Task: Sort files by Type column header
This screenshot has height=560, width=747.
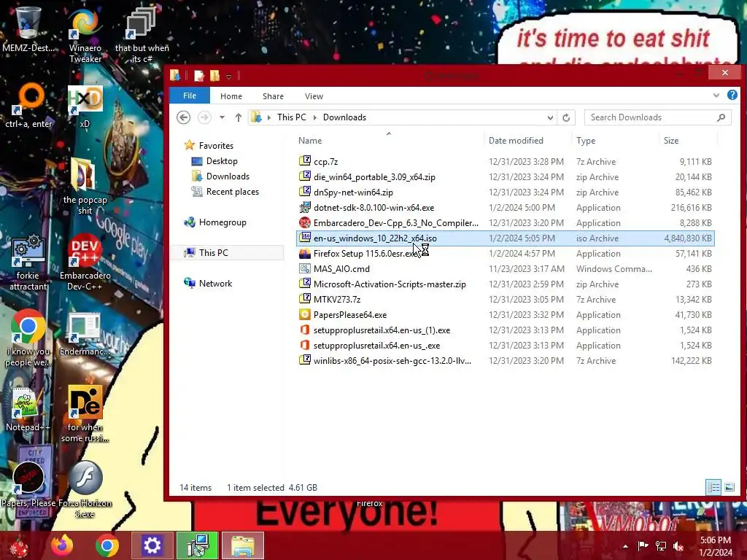Action: pyautogui.click(x=586, y=141)
